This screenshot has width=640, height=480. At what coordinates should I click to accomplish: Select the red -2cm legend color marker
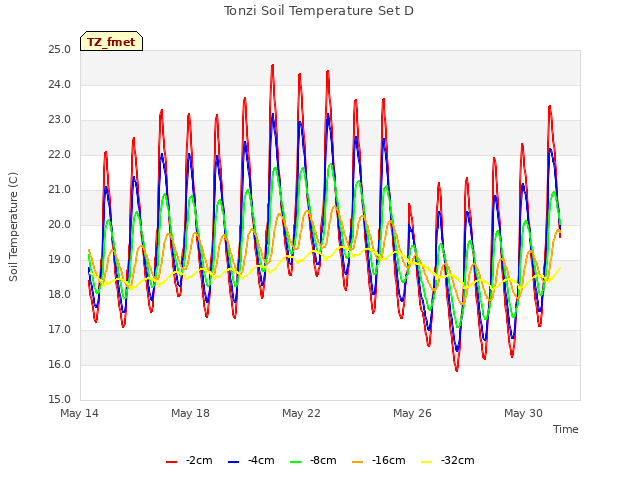(171, 462)
